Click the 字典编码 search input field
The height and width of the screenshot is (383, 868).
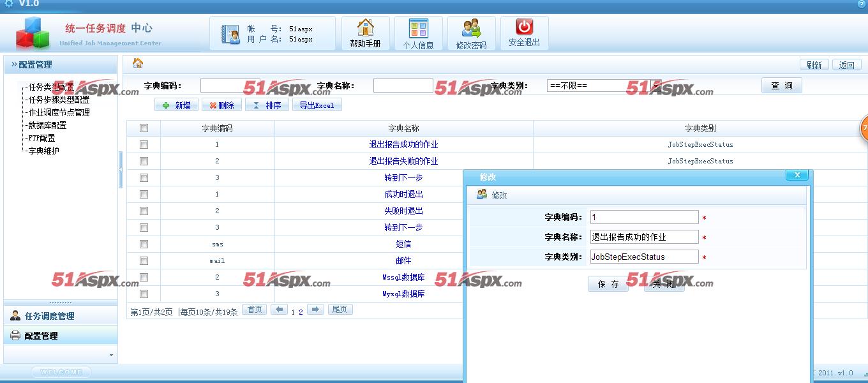pos(230,86)
